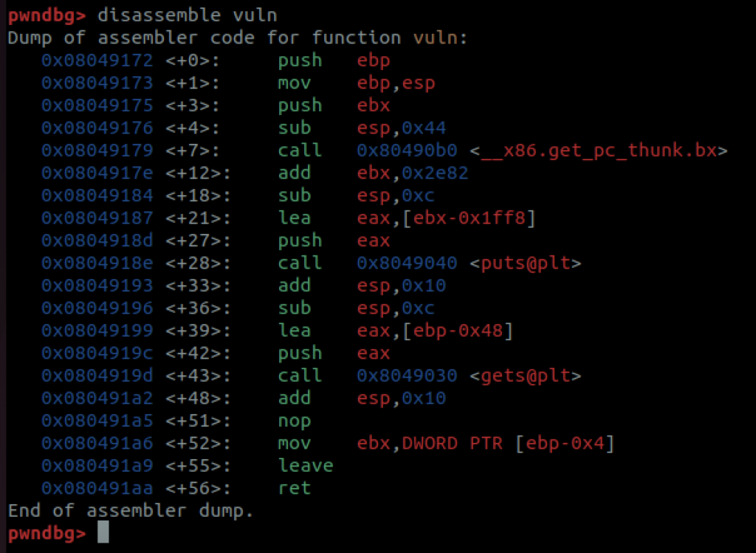Click the [ebp-0x48] buffer operand

[x=458, y=331]
